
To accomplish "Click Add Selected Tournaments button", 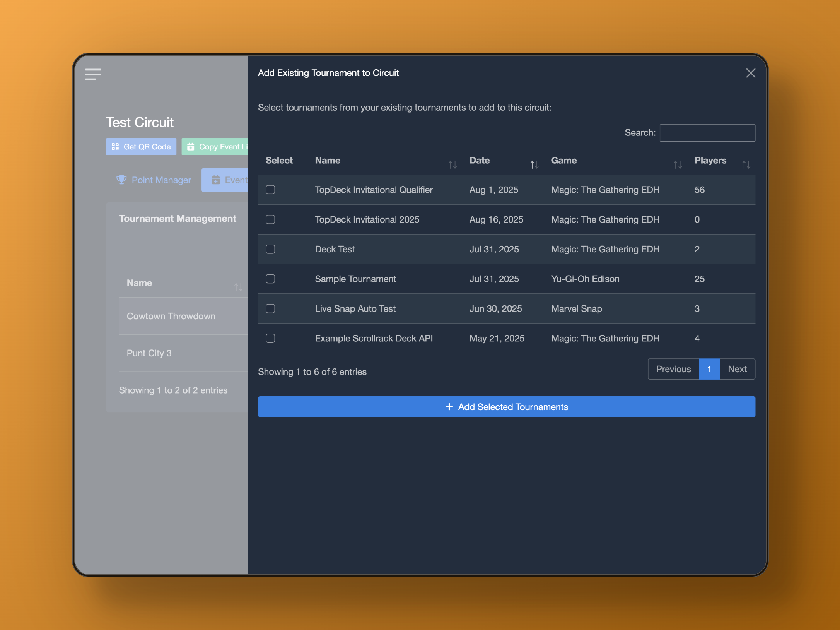I will click(x=506, y=407).
